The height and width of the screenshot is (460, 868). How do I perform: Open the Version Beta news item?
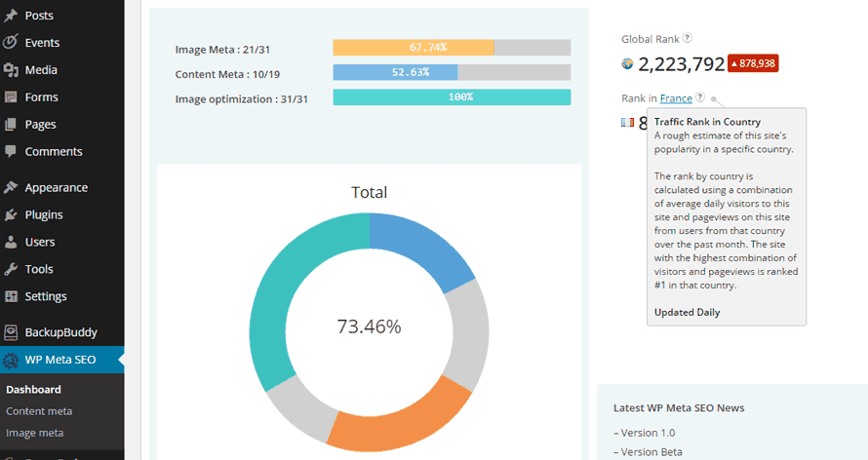click(x=651, y=451)
